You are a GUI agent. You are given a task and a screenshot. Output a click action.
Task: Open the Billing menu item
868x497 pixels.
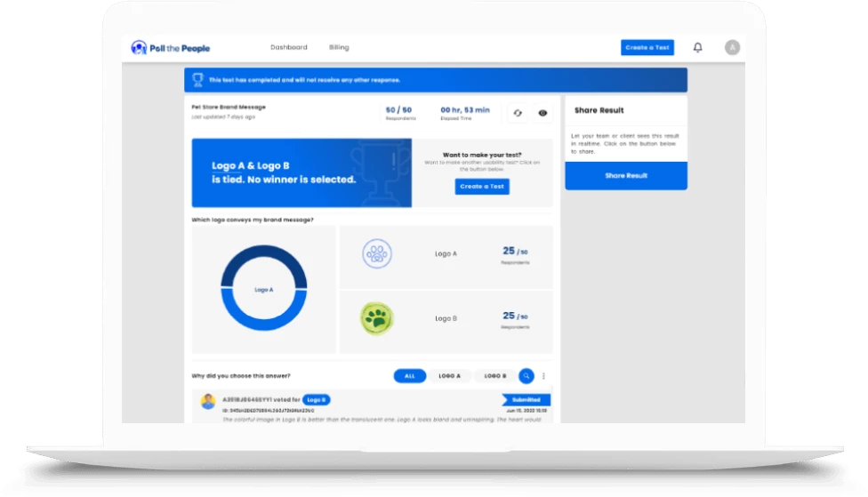click(339, 48)
